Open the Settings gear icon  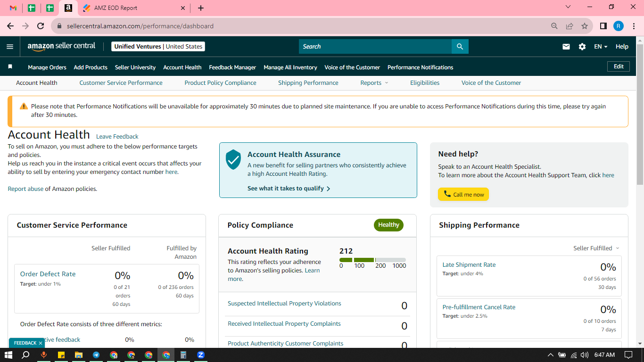(582, 47)
